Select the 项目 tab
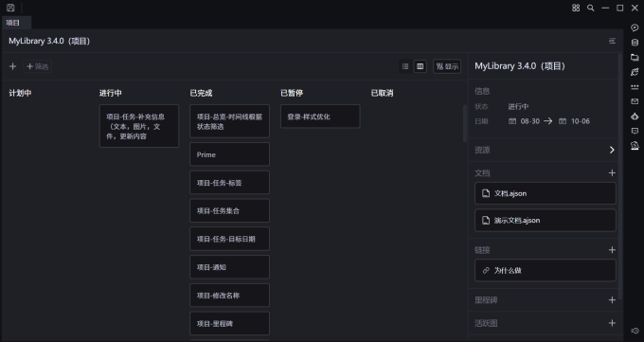644x342 pixels. click(x=12, y=23)
